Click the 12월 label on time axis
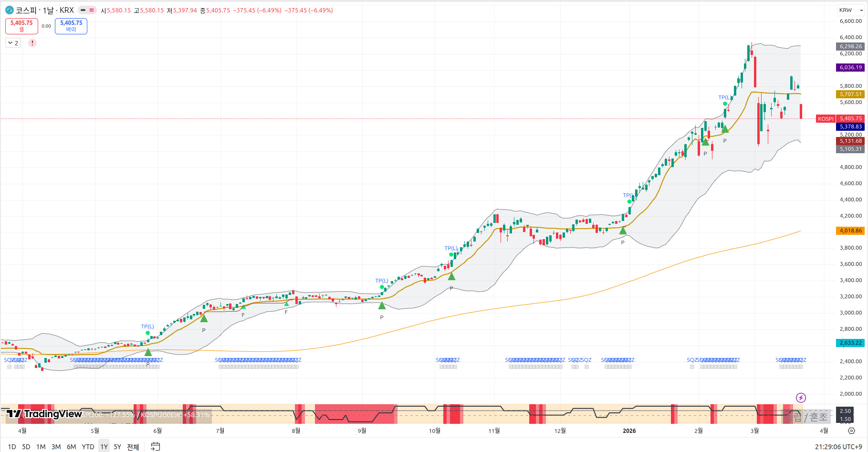 [560, 431]
